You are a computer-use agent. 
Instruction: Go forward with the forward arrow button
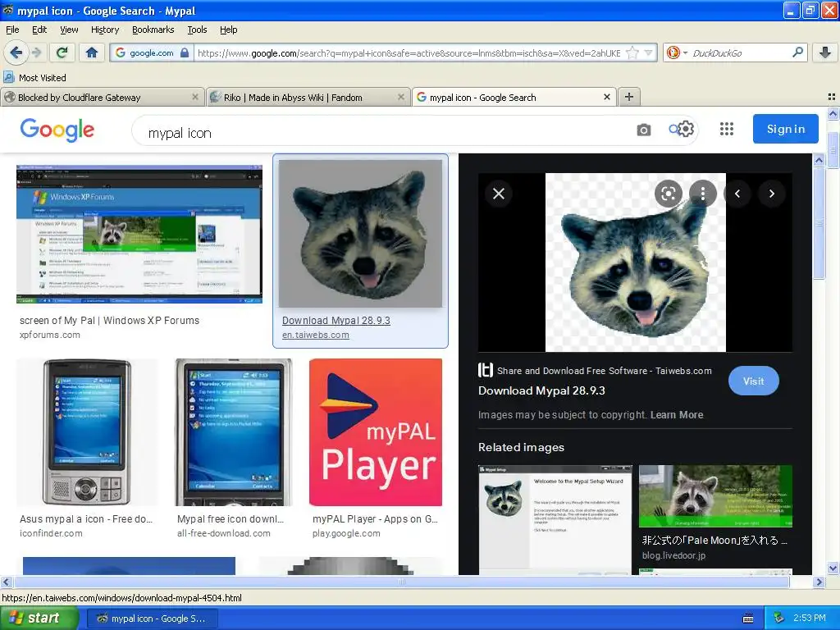(x=36, y=52)
